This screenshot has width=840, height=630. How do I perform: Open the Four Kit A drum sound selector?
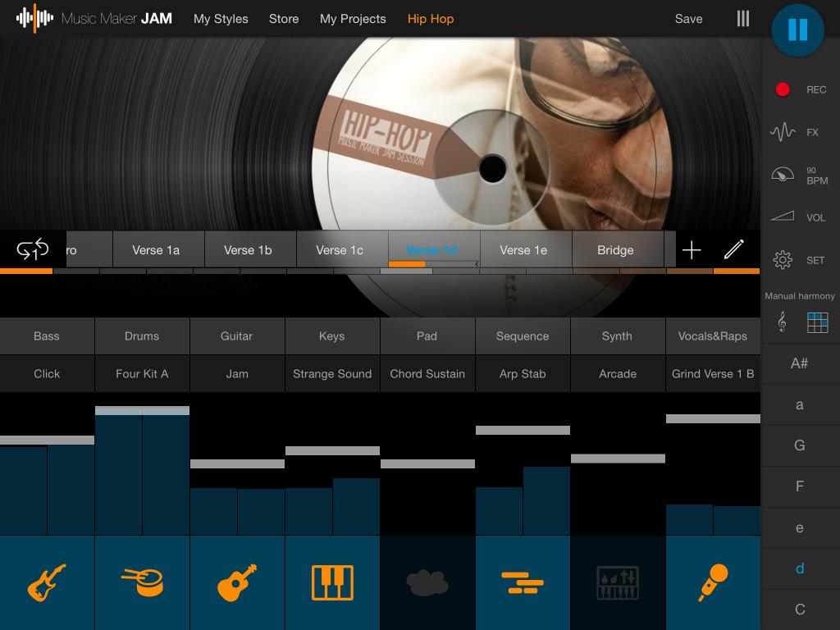point(142,373)
